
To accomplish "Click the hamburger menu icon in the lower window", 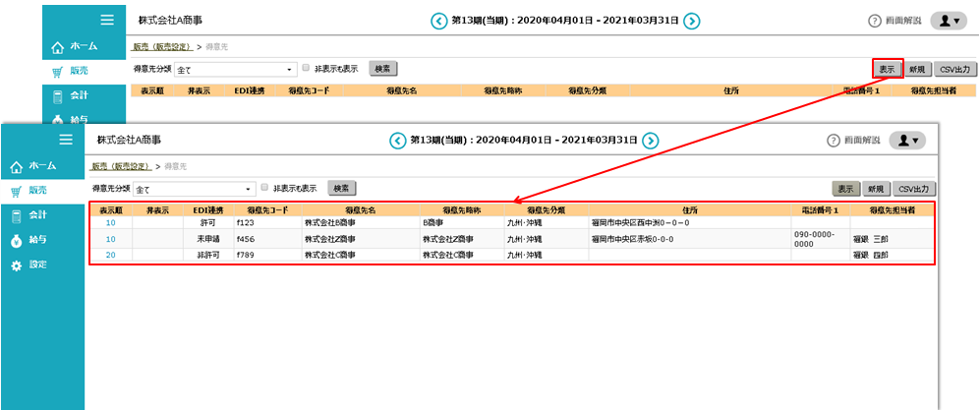I will point(66,140).
